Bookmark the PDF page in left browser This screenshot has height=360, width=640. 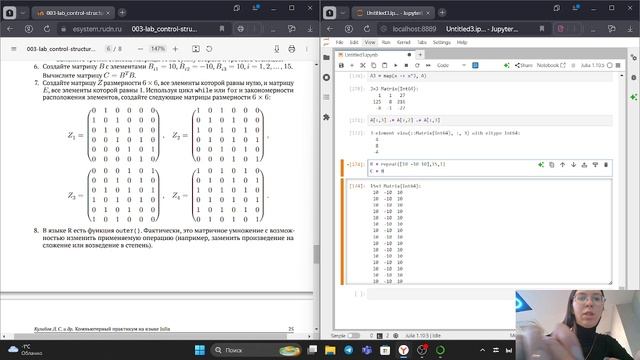(x=222, y=29)
